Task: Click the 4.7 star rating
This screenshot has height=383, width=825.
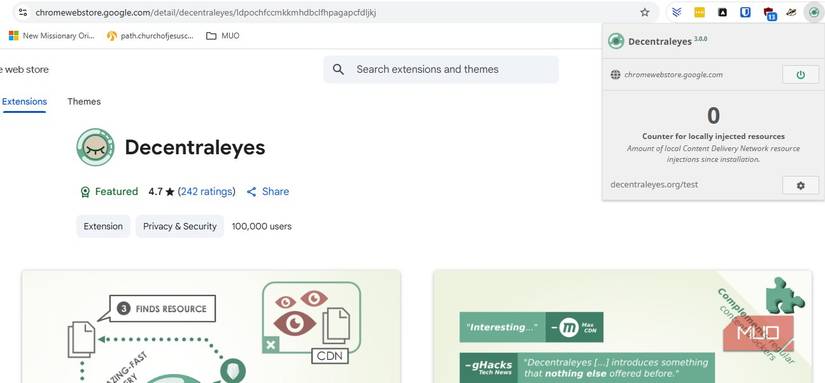Action: point(161,192)
